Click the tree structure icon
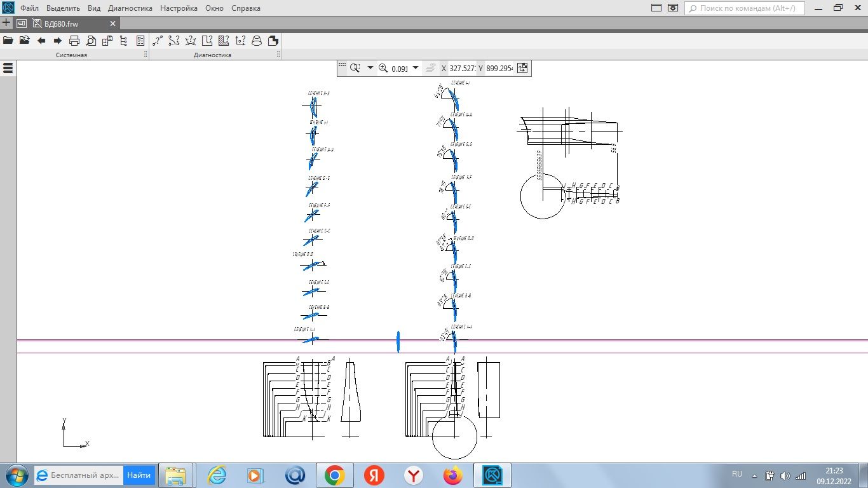This screenshot has height=488, width=868. pos(124,41)
